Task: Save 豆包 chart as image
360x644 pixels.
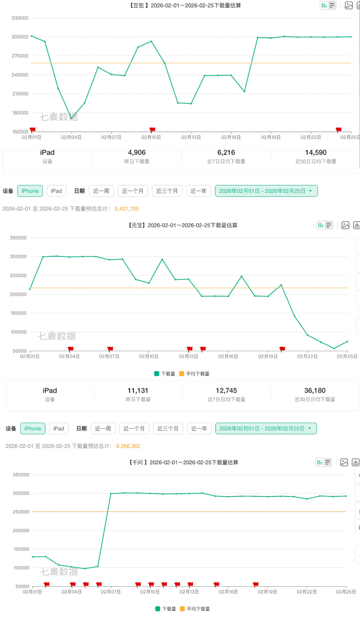Action: pos(349,5)
